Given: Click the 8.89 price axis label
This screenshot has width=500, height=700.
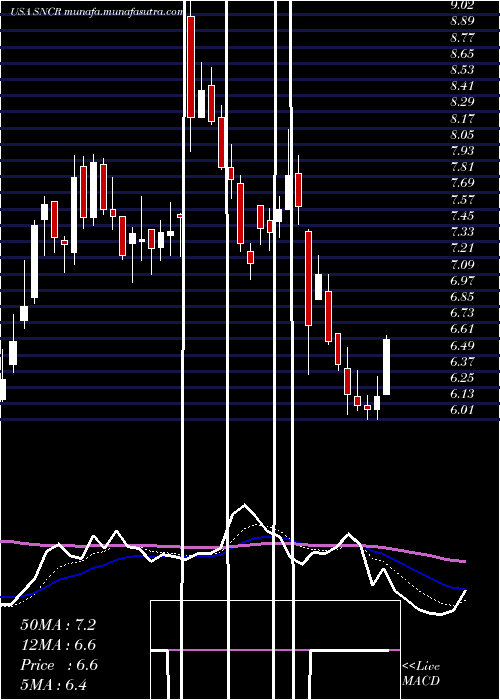Looking at the screenshot, I should pyautogui.click(x=462, y=21).
